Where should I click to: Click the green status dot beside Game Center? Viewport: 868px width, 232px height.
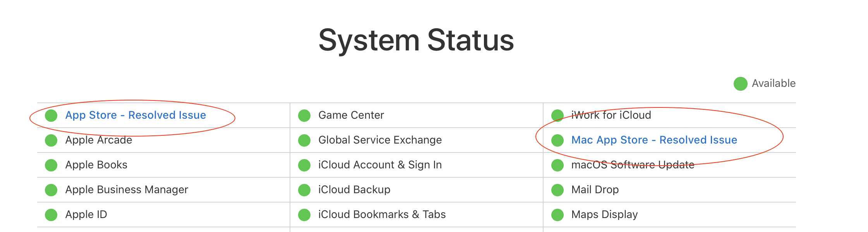(x=304, y=116)
